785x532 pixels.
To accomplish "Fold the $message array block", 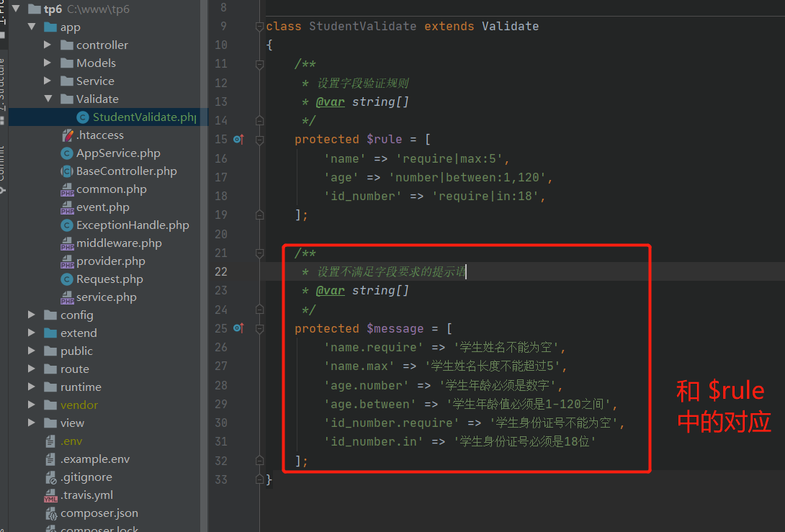I will (x=259, y=329).
